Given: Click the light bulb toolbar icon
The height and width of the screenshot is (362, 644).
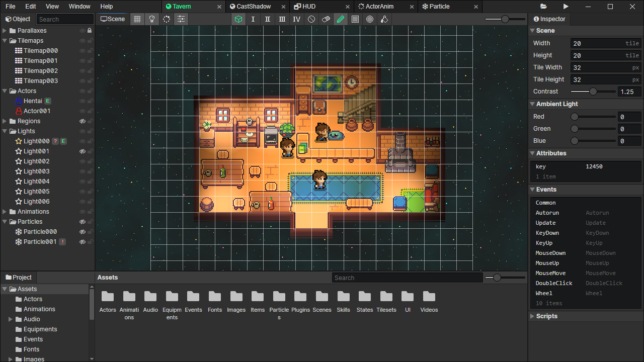Looking at the screenshot, I should tap(152, 19).
